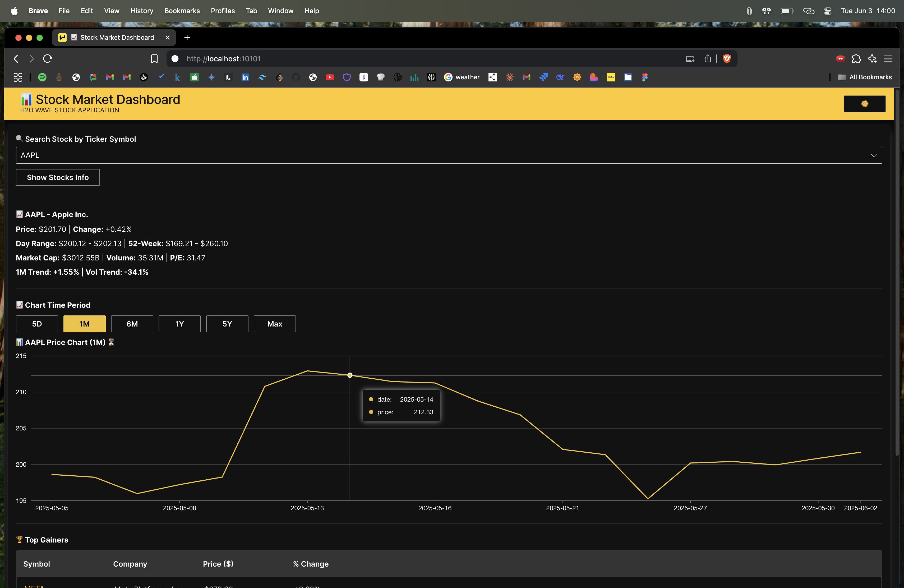Viewport: 904px width, 588px height.
Task: Bookmark this page icon
Action: click(x=154, y=58)
